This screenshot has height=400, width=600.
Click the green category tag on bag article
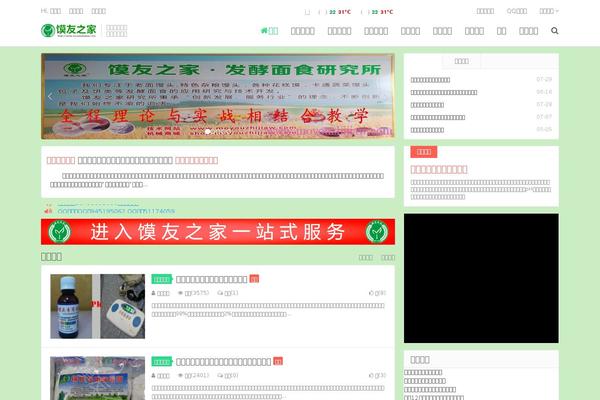point(162,362)
